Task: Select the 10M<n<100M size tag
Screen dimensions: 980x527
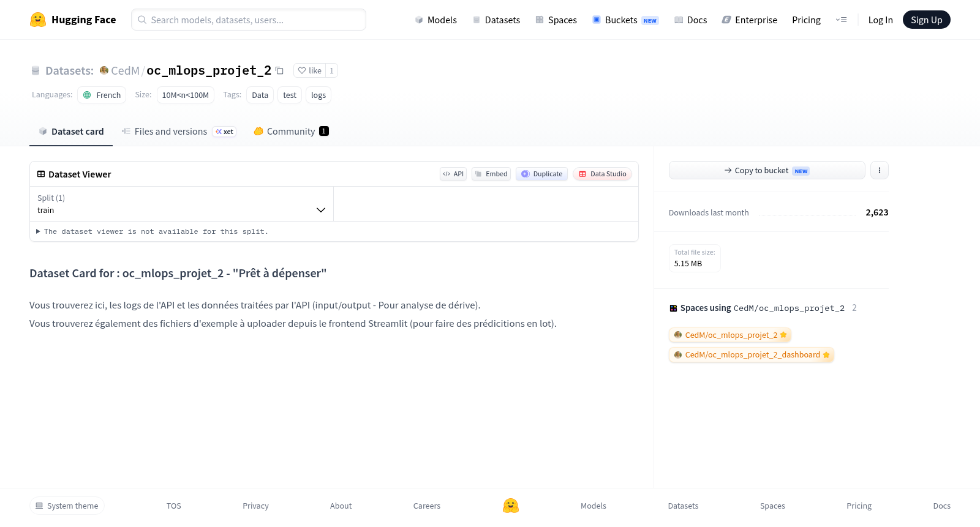Action: click(x=186, y=95)
